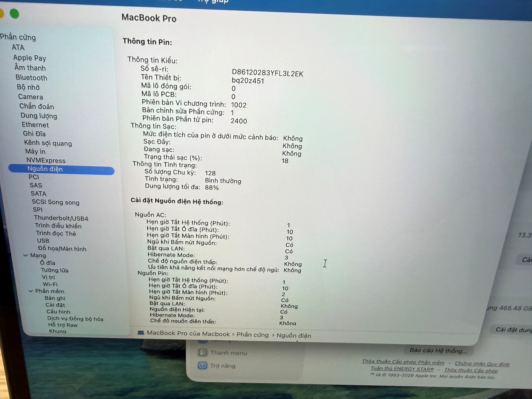The image size is (532, 399).
Task: Select Bộ nhớ sidebar entry
Action: click(28, 87)
